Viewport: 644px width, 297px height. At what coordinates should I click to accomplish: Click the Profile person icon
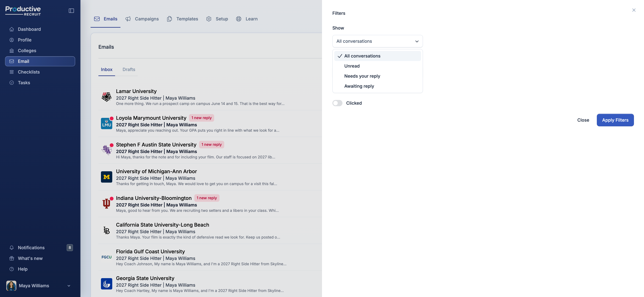11,40
